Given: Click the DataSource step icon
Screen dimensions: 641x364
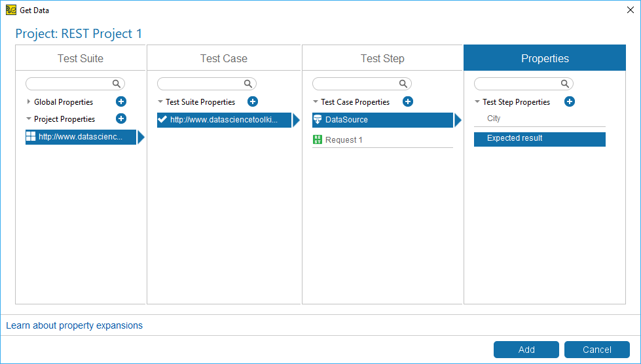Looking at the screenshot, I should click(x=318, y=120).
